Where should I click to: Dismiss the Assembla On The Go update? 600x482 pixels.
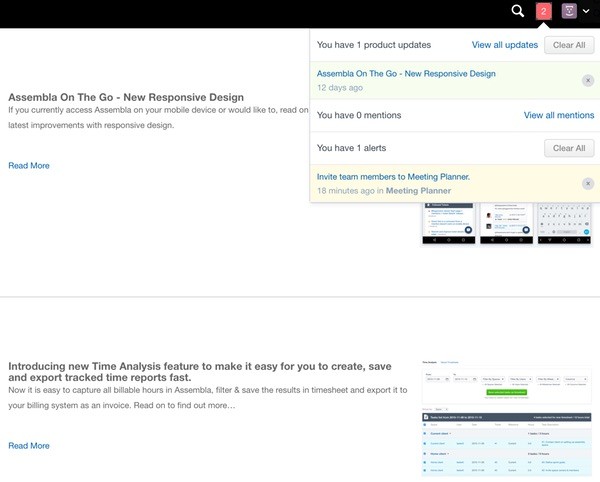[x=588, y=80]
